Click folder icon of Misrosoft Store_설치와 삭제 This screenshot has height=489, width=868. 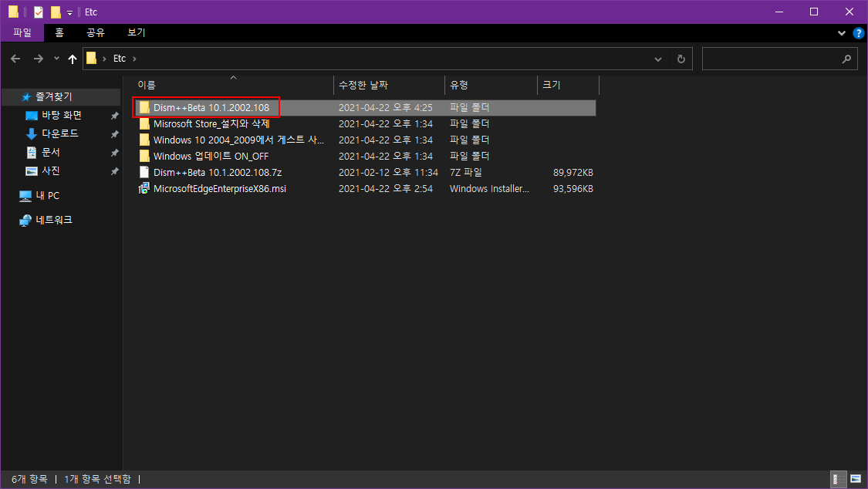pos(144,124)
